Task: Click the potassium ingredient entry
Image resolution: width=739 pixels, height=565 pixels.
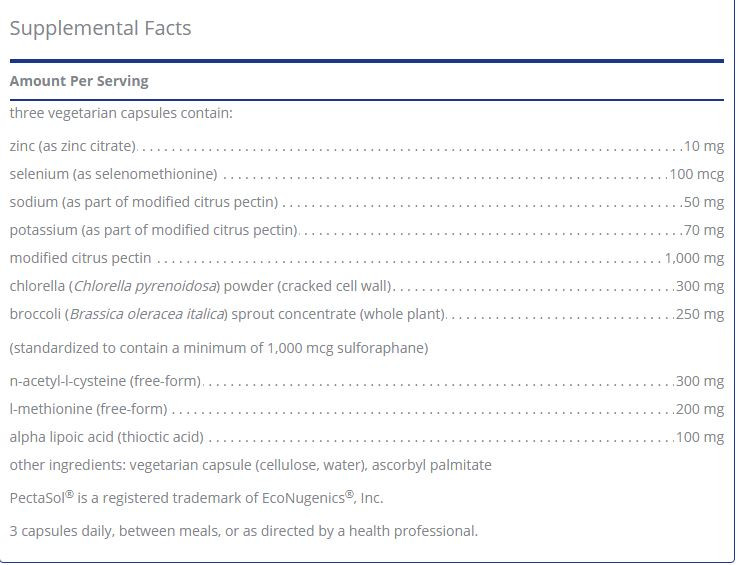Action: (x=154, y=230)
